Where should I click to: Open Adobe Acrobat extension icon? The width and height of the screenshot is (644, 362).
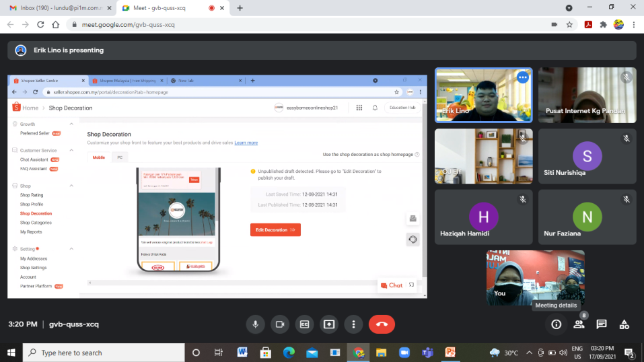587,24
